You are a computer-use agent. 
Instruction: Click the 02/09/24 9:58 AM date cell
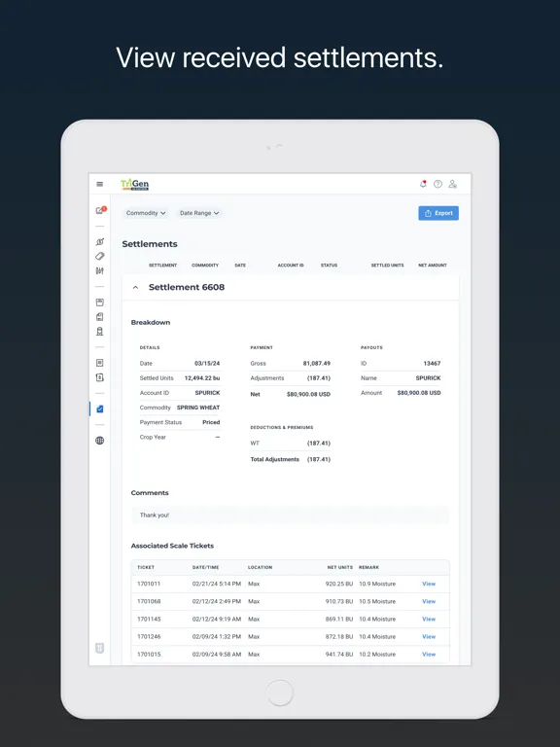click(217, 654)
